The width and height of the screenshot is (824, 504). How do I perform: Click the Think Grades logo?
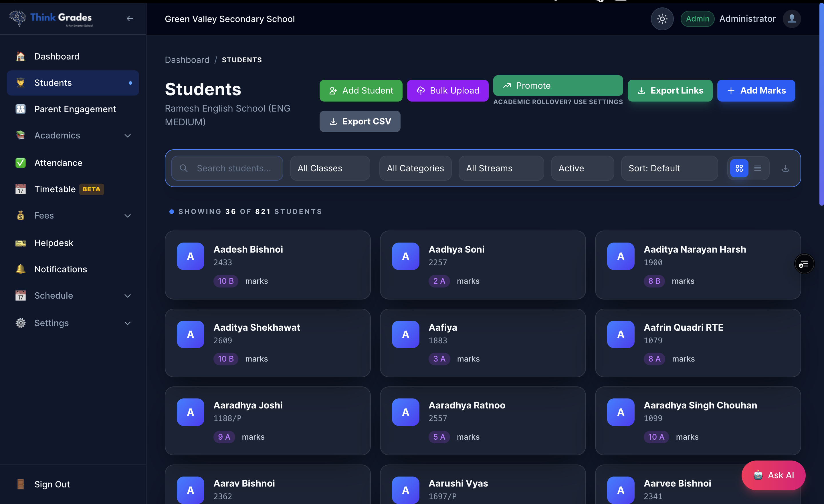click(x=51, y=18)
